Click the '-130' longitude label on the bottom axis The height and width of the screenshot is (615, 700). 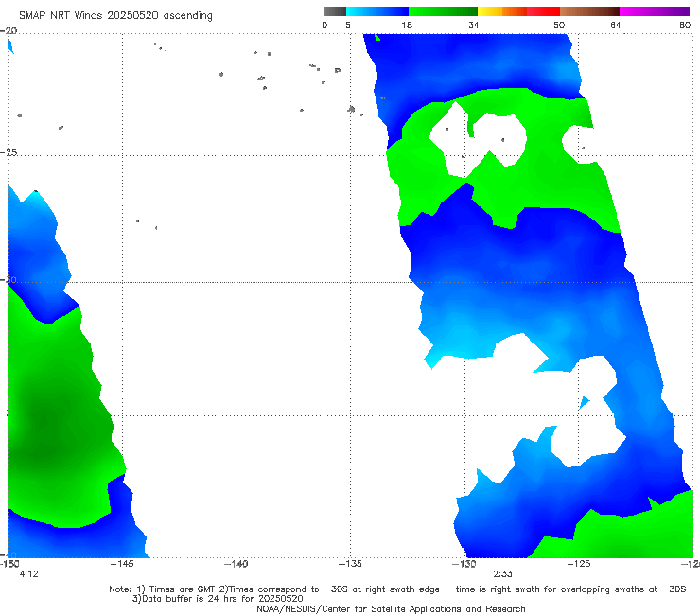coord(464,564)
